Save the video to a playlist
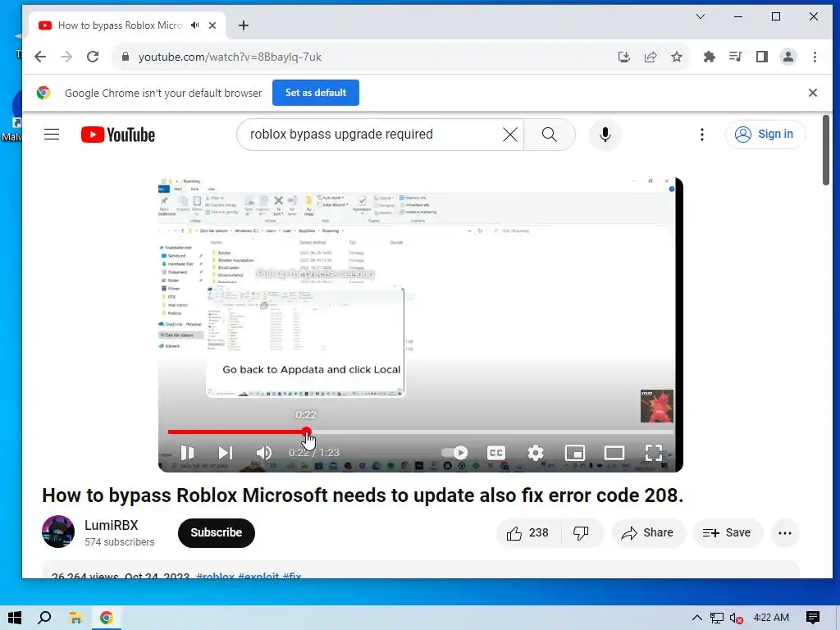Image resolution: width=840 pixels, height=630 pixels. pyautogui.click(x=727, y=532)
